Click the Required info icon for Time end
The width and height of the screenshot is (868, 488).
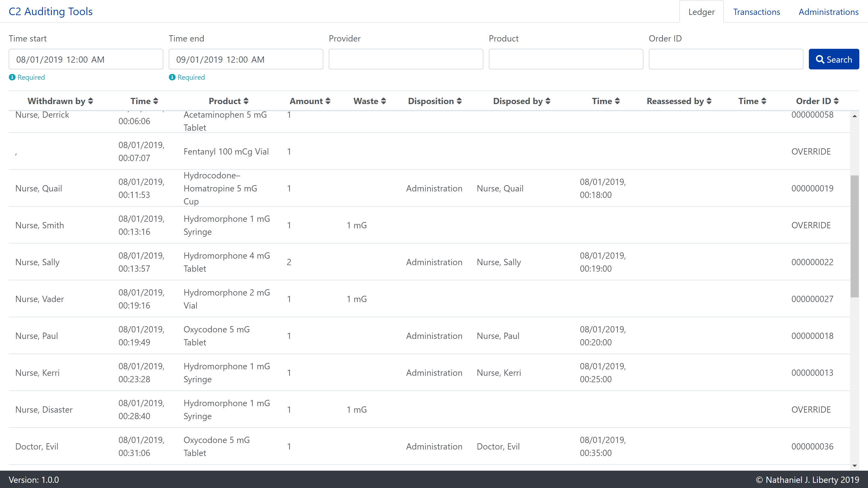(172, 77)
